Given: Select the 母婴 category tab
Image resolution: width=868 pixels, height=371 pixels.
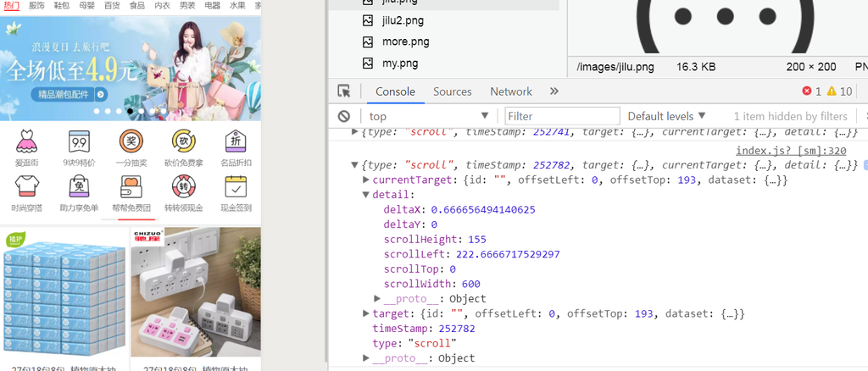Looking at the screenshot, I should [87, 6].
